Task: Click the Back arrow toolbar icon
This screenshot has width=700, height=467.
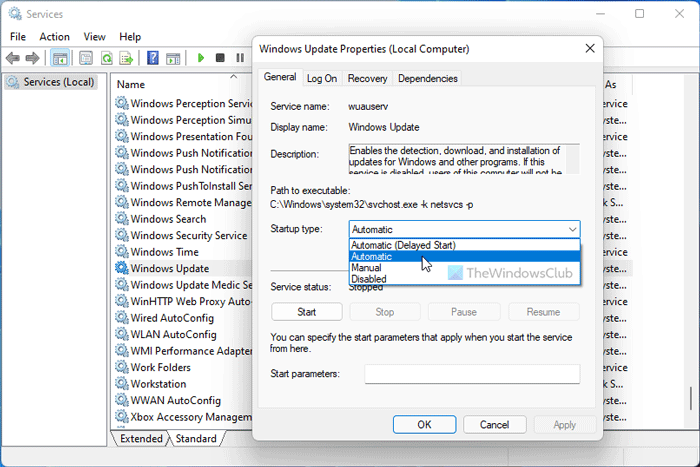Action: click(13, 58)
